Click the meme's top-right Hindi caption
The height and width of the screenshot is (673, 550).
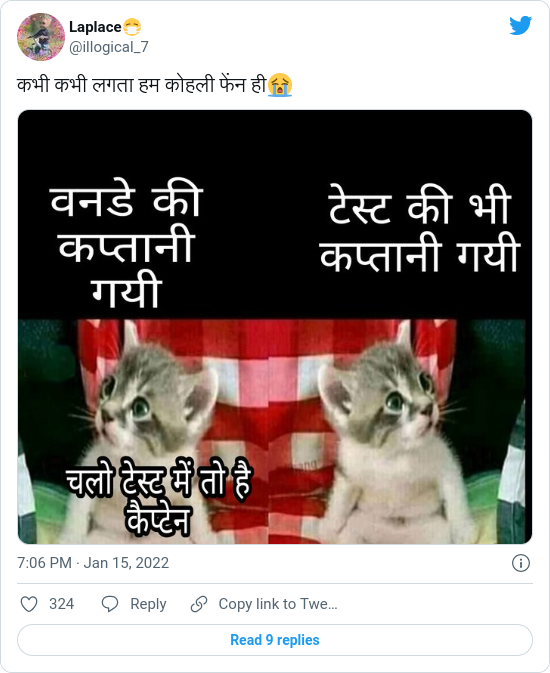click(x=420, y=229)
